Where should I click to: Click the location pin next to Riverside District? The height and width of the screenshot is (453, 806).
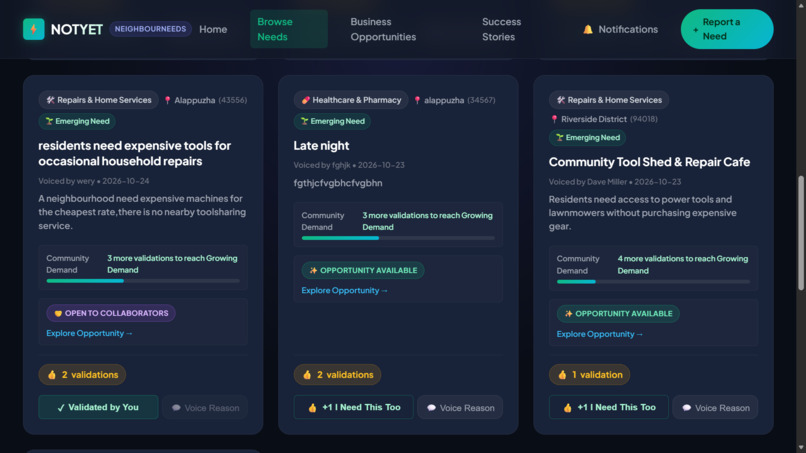pyautogui.click(x=554, y=119)
